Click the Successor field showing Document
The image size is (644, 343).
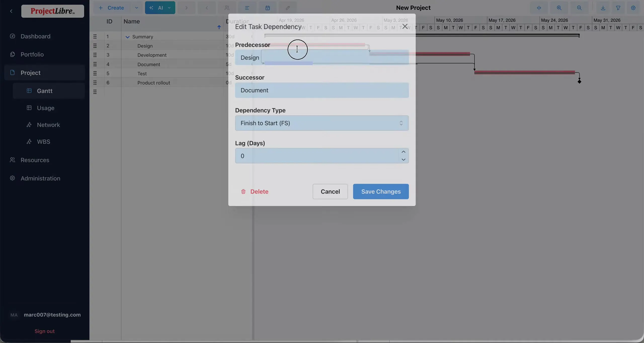pos(322,90)
